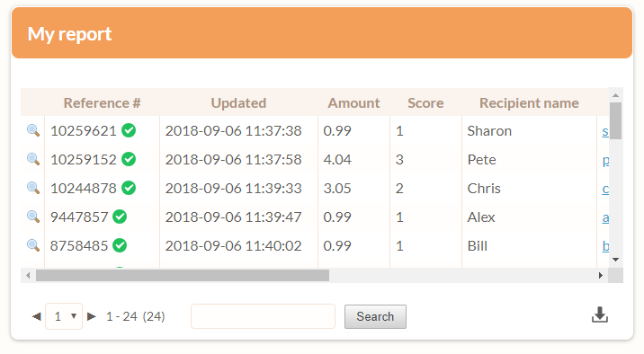
Task: Click recipient name Sharon
Action: click(489, 131)
